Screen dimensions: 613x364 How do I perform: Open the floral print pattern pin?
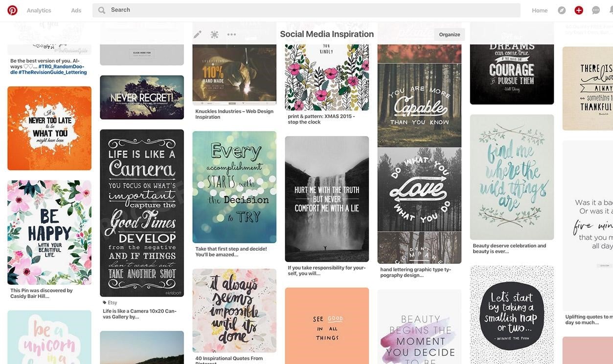click(x=327, y=78)
